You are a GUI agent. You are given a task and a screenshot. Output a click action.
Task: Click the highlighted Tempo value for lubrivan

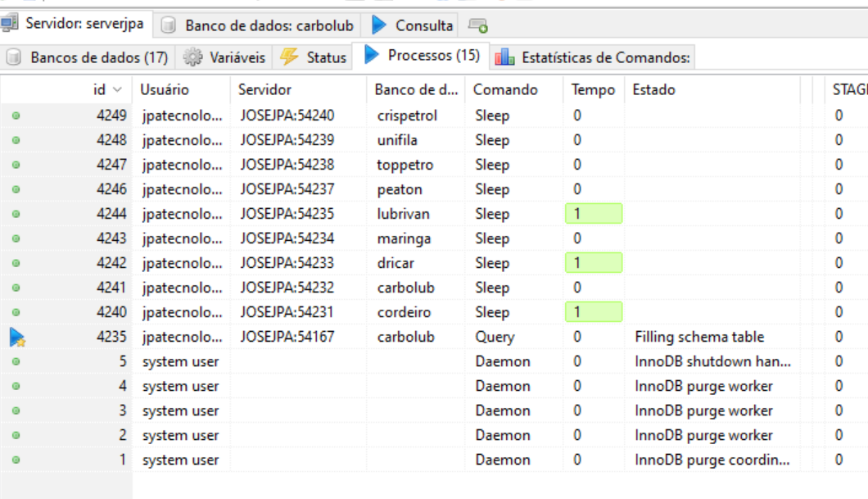(594, 214)
